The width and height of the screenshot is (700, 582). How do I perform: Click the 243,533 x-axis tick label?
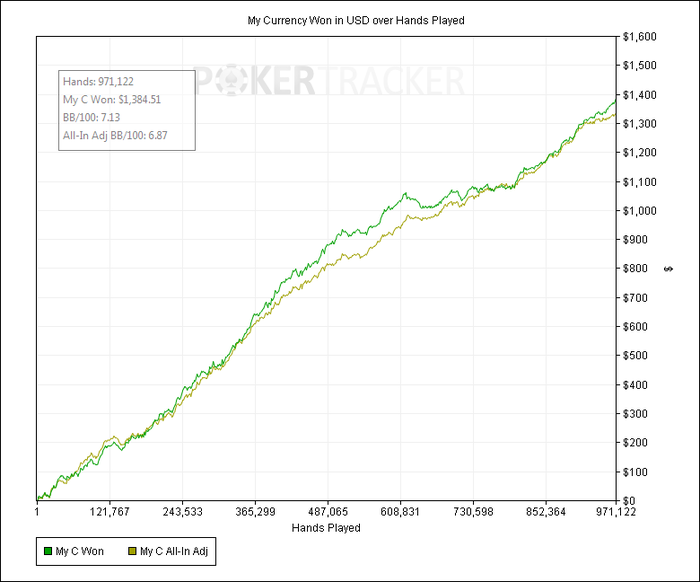click(182, 512)
